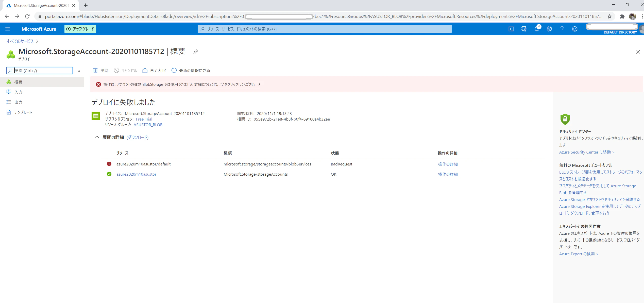This screenshot has width=644, height=303.
Task: Click the (ダウンロード) link
Action: point(137,137)
